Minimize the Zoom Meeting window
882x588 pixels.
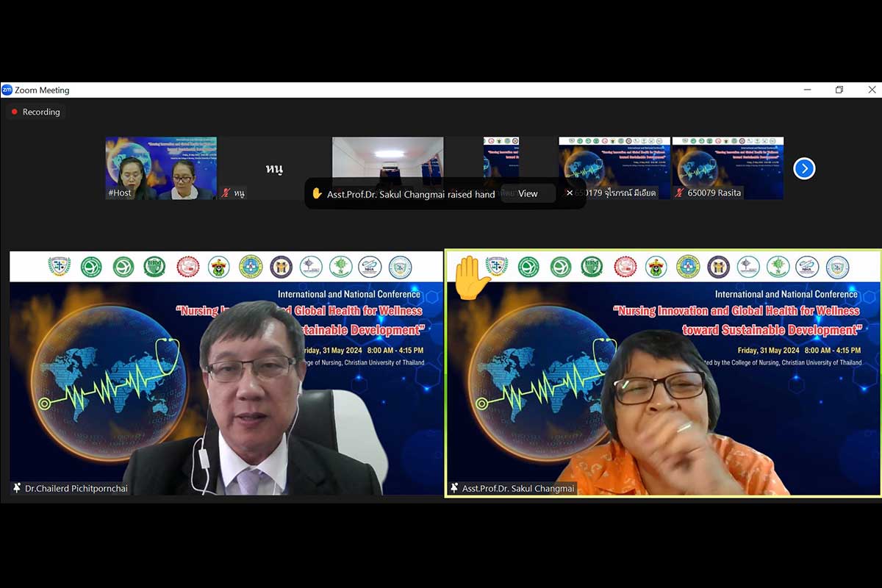click(808, 90)
